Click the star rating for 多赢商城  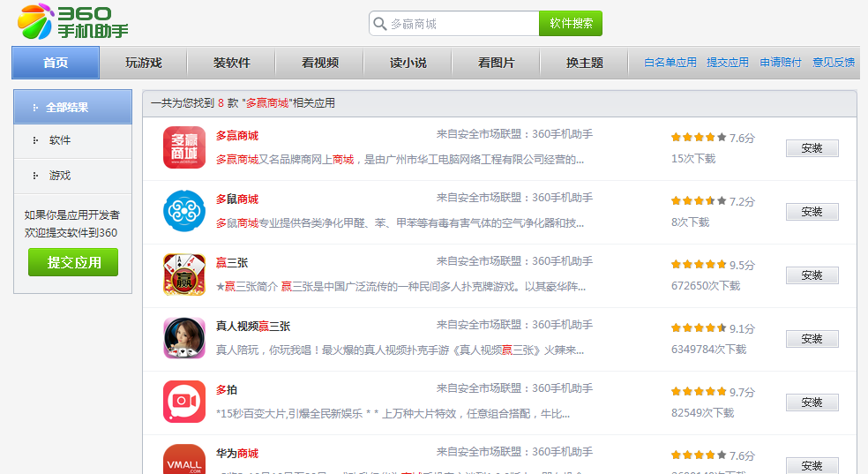[x=699, y=138]
